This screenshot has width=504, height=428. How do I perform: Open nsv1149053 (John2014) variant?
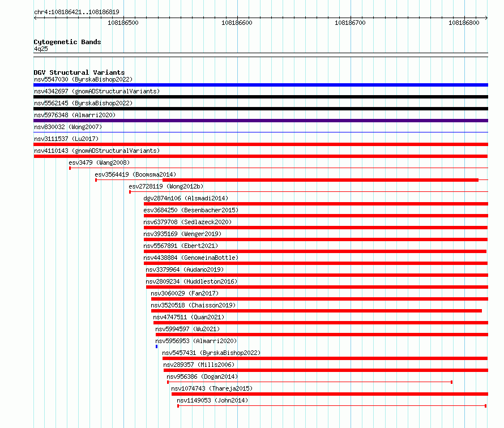coord(212,400)
